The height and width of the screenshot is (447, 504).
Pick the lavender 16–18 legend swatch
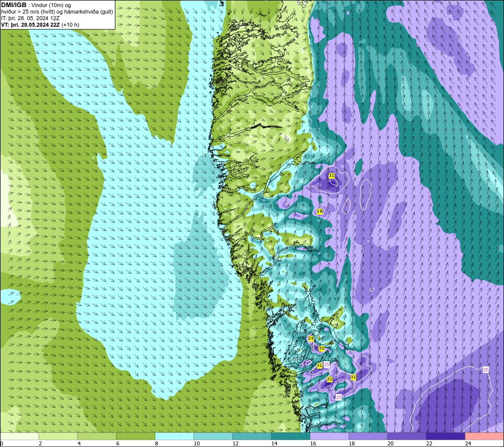point(329,436)
